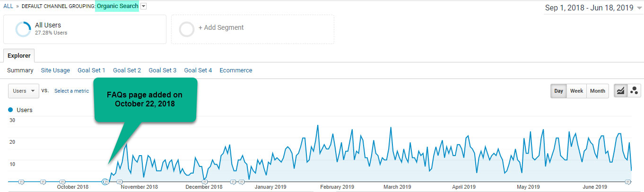Viewport: 644px width, 192px height.
Task: Open the Goal Set 3 sub-tab
Action: [x=163, y=70]
